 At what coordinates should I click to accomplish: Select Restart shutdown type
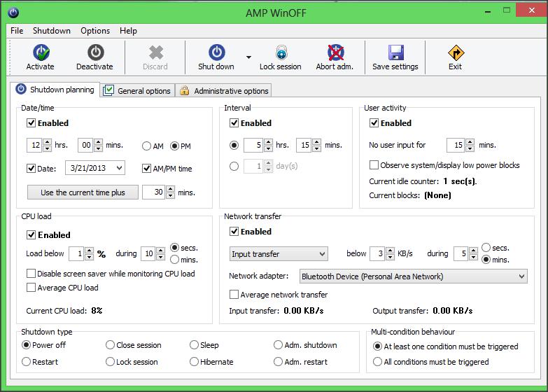(26, 362)
